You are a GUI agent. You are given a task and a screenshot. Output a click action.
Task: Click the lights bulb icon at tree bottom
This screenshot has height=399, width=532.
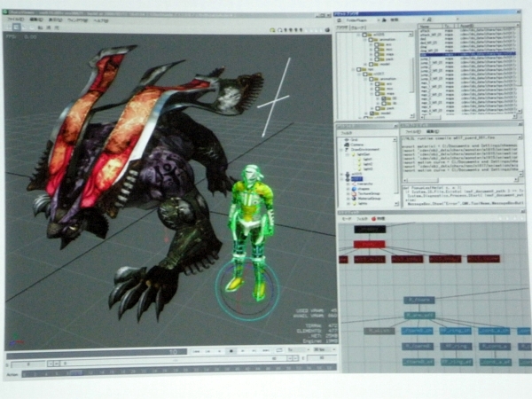pyautogui.click(x=354, y=204)
